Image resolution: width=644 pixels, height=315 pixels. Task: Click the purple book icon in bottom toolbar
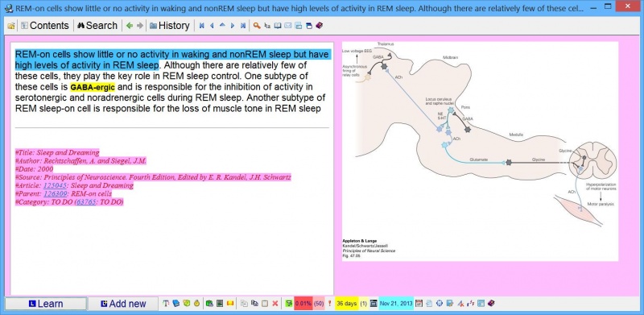[491, 304]
